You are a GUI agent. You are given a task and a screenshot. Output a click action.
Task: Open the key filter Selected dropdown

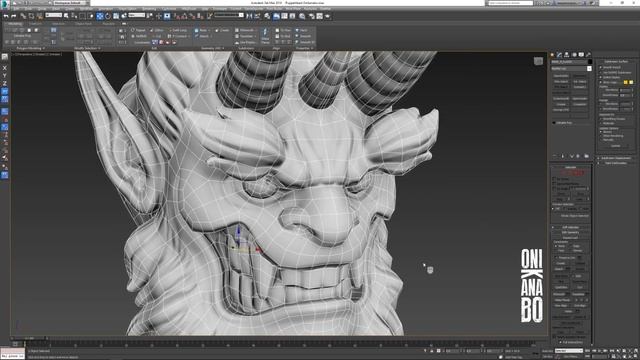click(569, 351)
